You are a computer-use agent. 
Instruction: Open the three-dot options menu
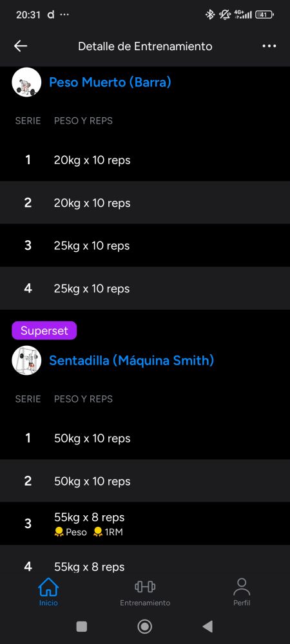[269, 46]
